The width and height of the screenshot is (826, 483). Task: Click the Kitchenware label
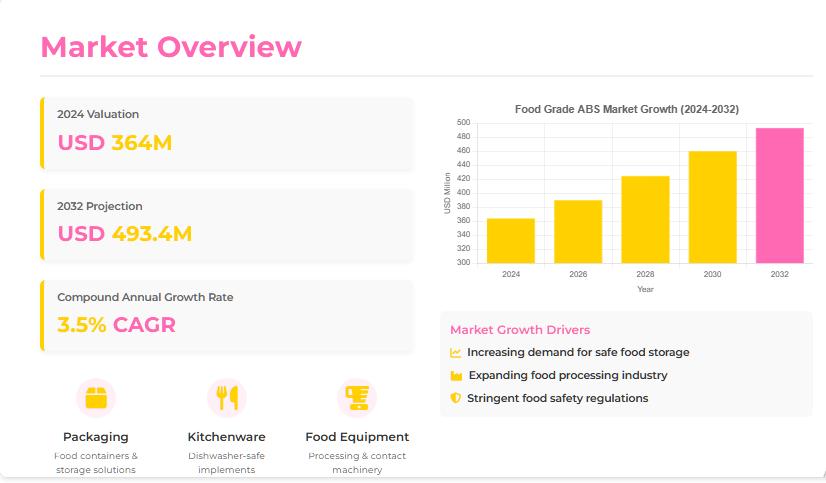227,437
